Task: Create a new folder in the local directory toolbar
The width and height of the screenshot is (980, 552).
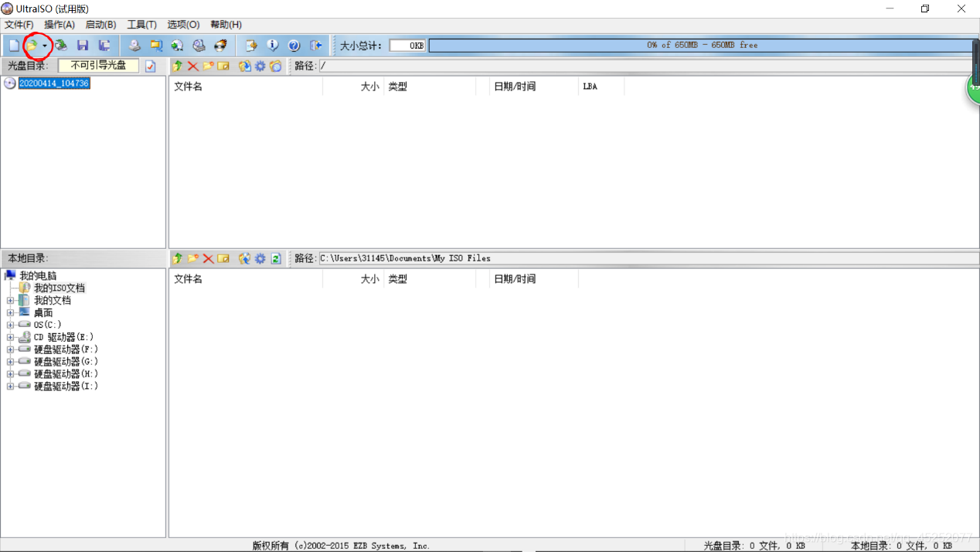Action: [x=193, y=258]
